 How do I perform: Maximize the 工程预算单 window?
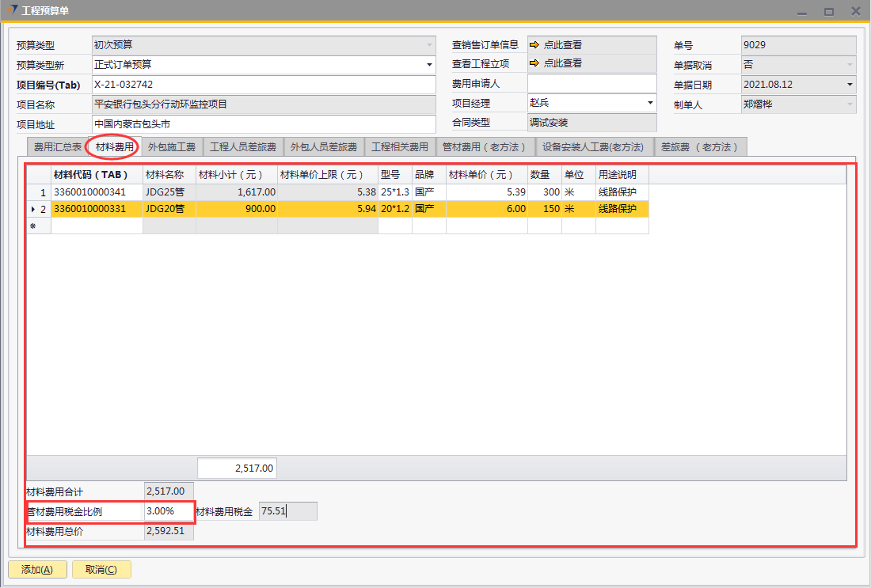tap(828, 11)
